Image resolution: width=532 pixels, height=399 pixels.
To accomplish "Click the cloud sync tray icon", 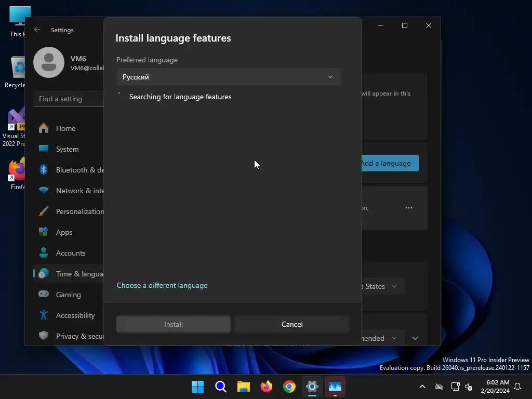I will (439, 387).
